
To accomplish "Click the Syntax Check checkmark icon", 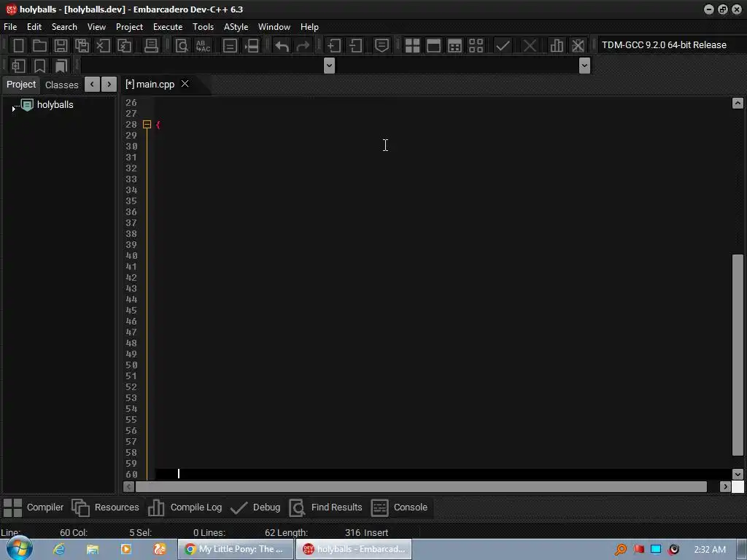I will [503, 46].
